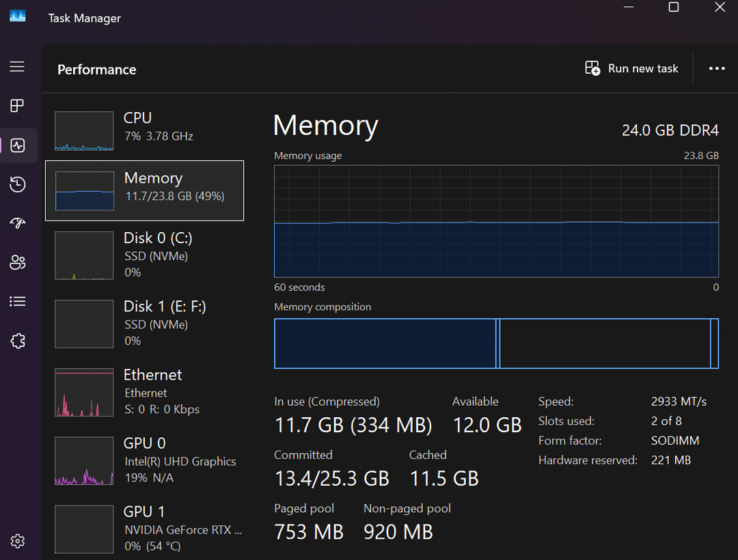Select Disk 1 (E: F:) item
The width and height of the screenshot is (738, 560).
pos(144,324)
